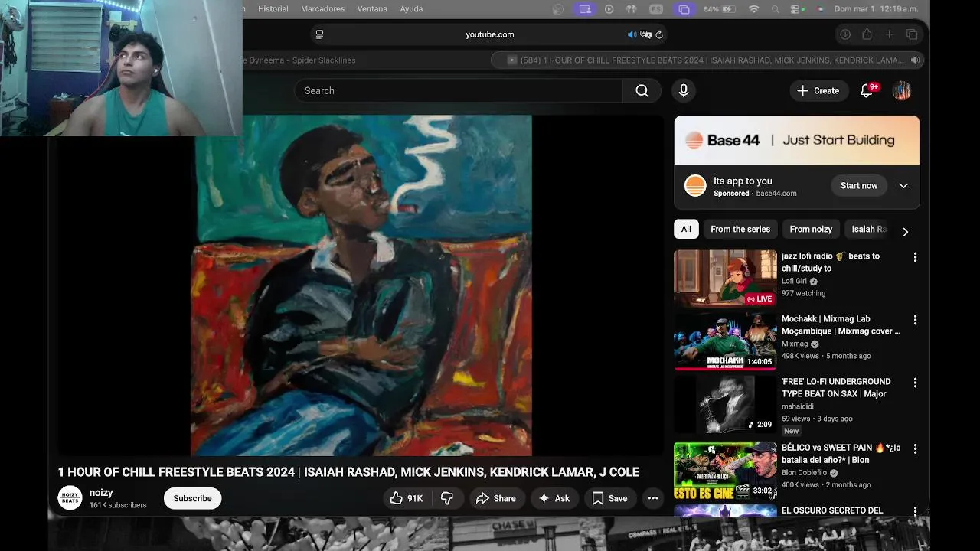The height and width of the screenshot is (551, 980).
Task: Open LO-FI UNDERGROUND saxophone thumbnail
Action: tap(725, 403)
